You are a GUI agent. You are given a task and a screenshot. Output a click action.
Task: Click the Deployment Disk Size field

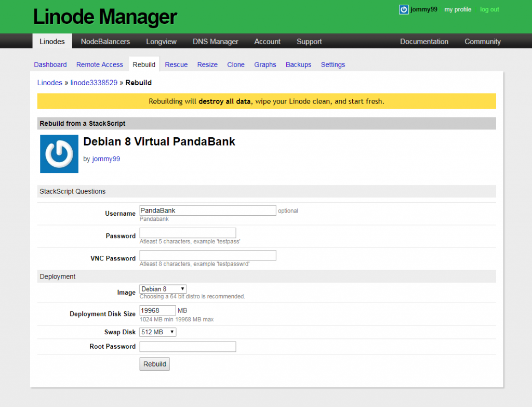(157, 310)
